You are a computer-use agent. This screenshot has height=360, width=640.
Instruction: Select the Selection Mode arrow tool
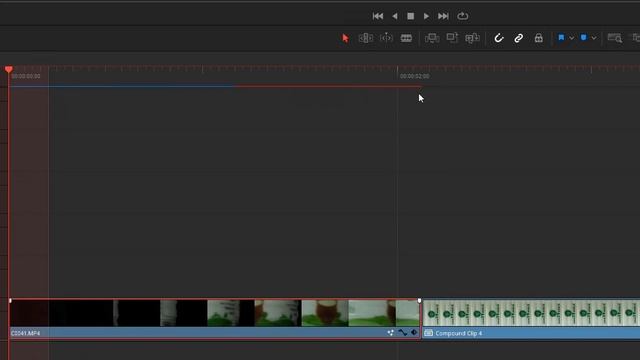point(345,38)
